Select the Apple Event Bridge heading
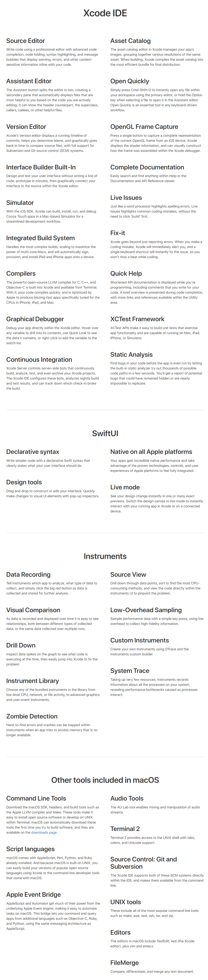 point(34,895)
